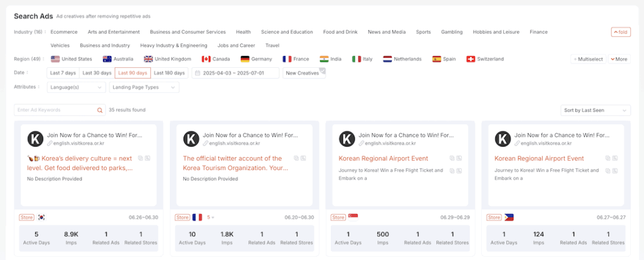
Task: Select Science and Education industry
Action: 287,32
